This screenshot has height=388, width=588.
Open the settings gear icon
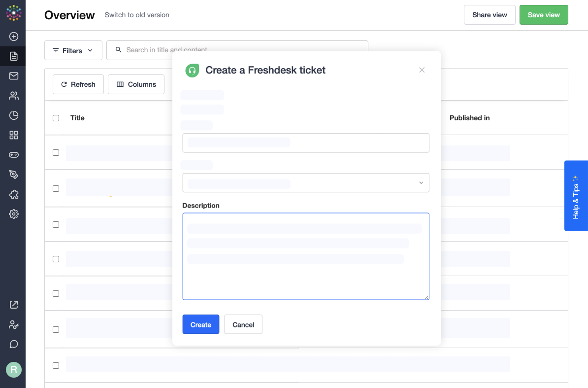(x=13, y=214)
